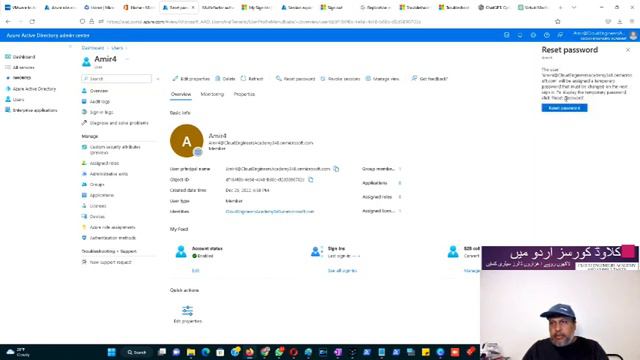Open Azure role assignments
Screen dimensions: 640x360
[112, 227]
